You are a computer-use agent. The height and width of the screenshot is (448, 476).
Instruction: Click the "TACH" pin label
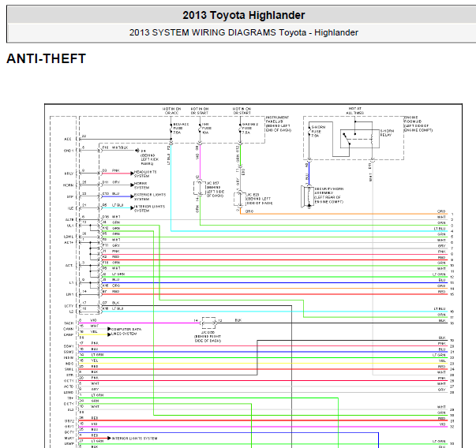click(69, 323)
